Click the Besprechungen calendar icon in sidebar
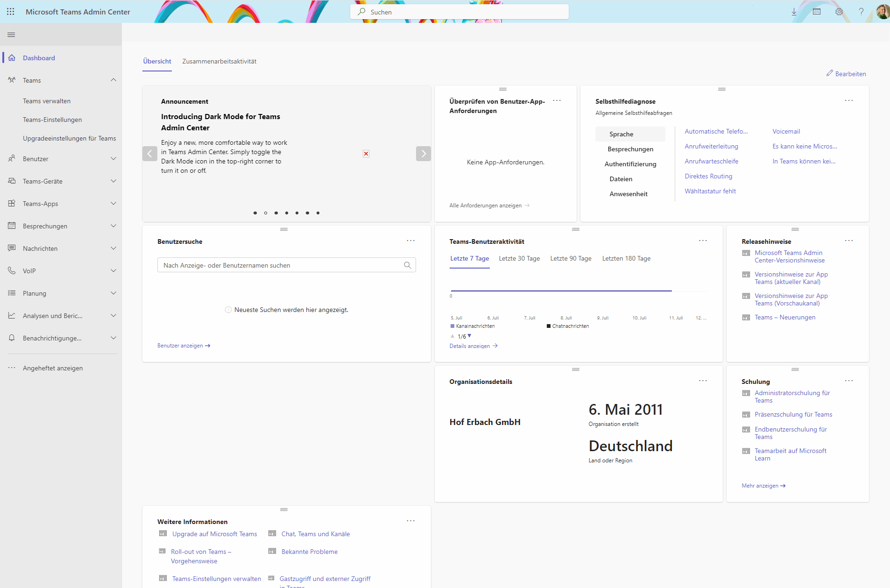 point(12,226)
